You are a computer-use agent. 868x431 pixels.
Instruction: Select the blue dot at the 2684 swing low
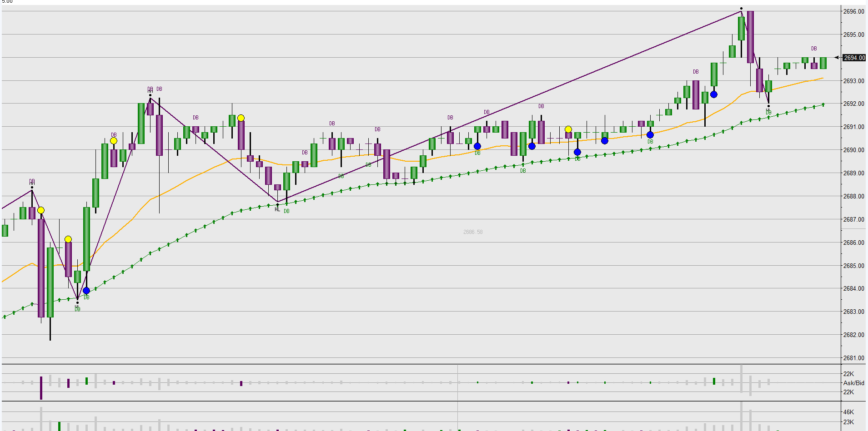[x=86, y=291]
